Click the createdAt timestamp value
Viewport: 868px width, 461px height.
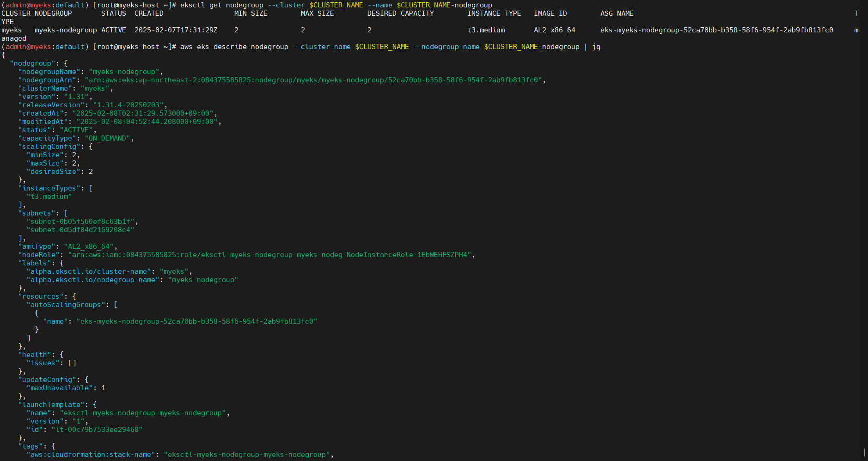143,113
